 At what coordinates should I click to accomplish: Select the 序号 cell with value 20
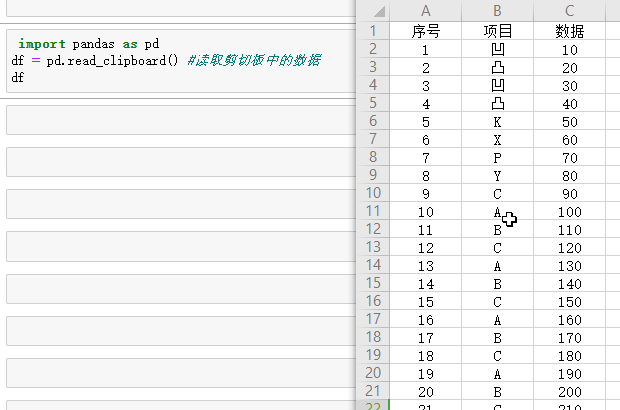(425, 391)
